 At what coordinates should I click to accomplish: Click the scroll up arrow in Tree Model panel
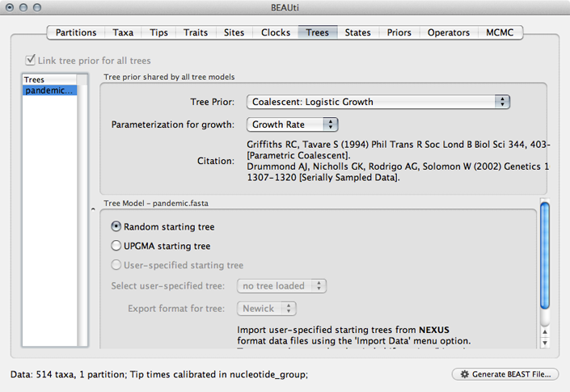pos(545,331)
